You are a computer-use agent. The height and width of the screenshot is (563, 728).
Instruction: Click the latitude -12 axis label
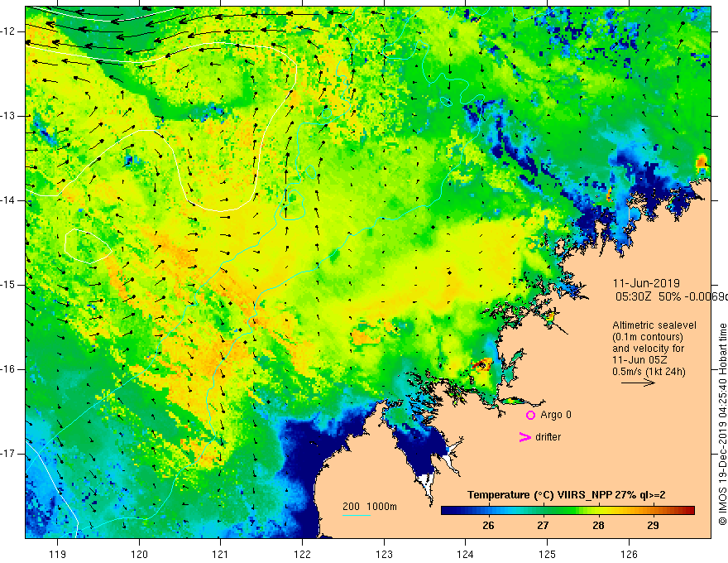coord(8,31)
